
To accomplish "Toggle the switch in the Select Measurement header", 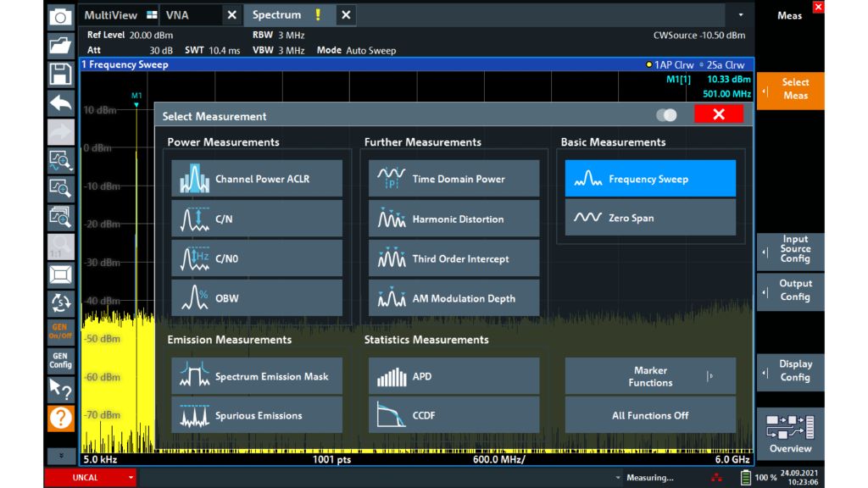I will [666, 115].
